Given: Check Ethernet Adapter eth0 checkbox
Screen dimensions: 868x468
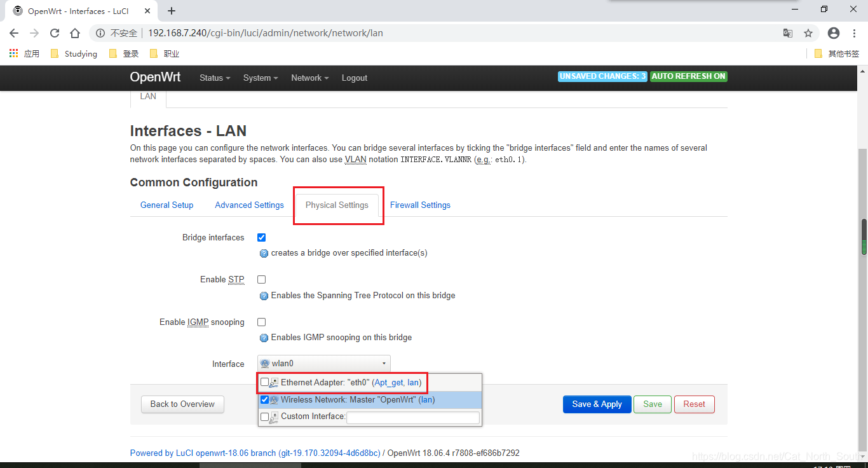Looking at the screenshot, I should point(264,383).
